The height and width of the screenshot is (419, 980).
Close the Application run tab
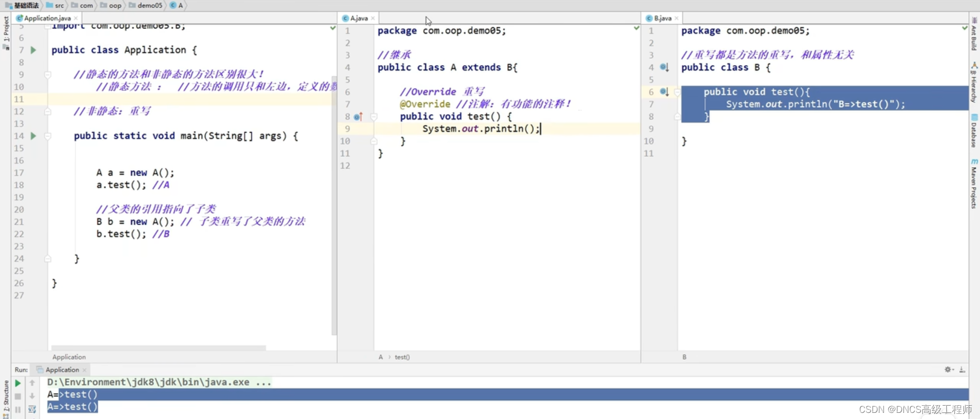[85, 370]
